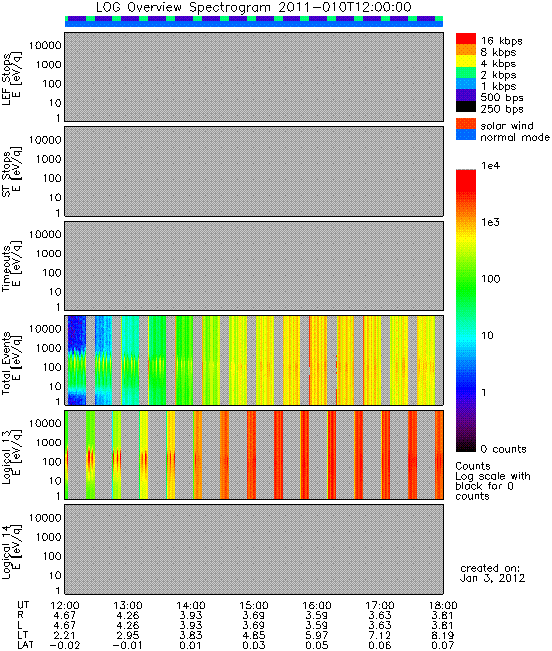This screenshot has height=651, width=552.
Task: Click inside the Logical 14 spectrogram panel
Action: [x=254, y=549]
